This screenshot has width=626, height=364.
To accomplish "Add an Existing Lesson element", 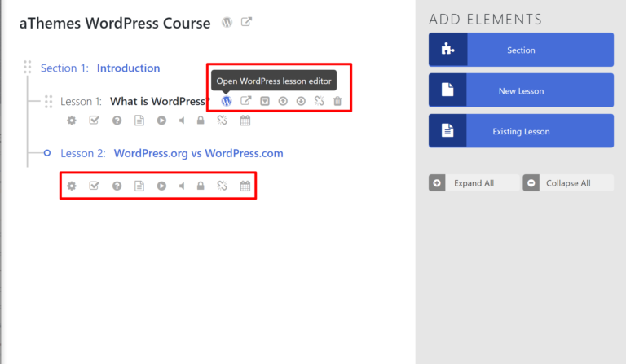I will click(x=521, y=131).
